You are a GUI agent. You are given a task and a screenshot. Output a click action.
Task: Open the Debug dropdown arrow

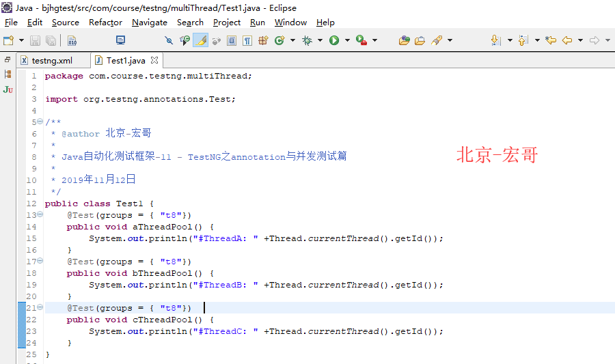320,40
